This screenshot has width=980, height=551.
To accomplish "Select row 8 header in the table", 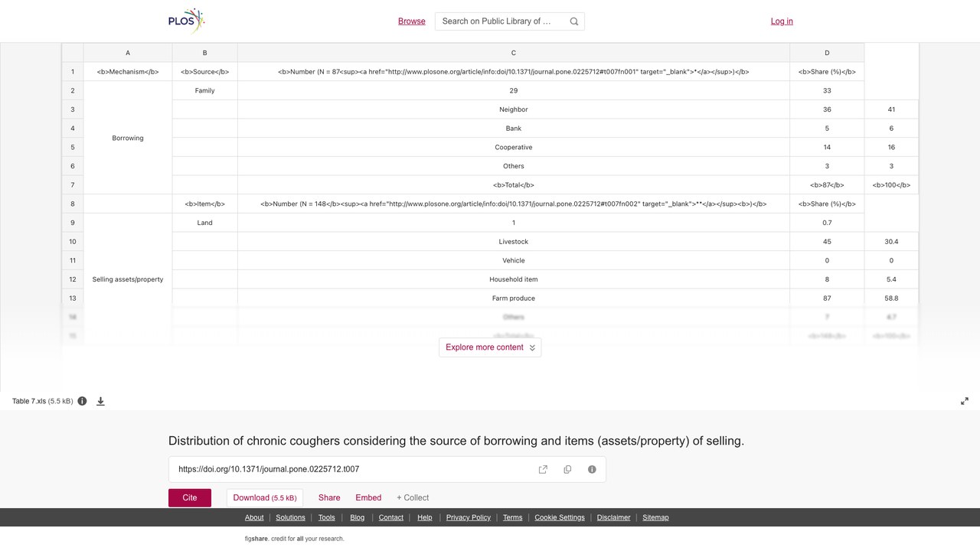I will pos(73,204).
